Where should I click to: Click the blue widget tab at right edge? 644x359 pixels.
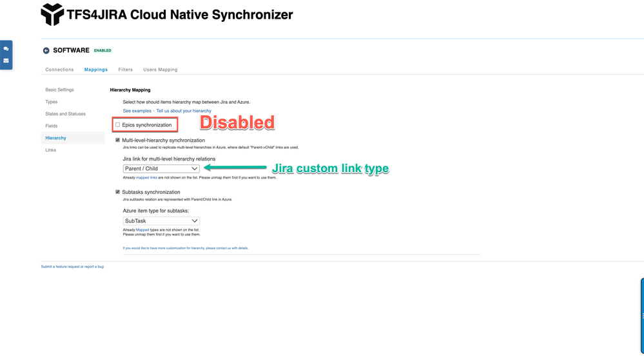pos(642,315)
